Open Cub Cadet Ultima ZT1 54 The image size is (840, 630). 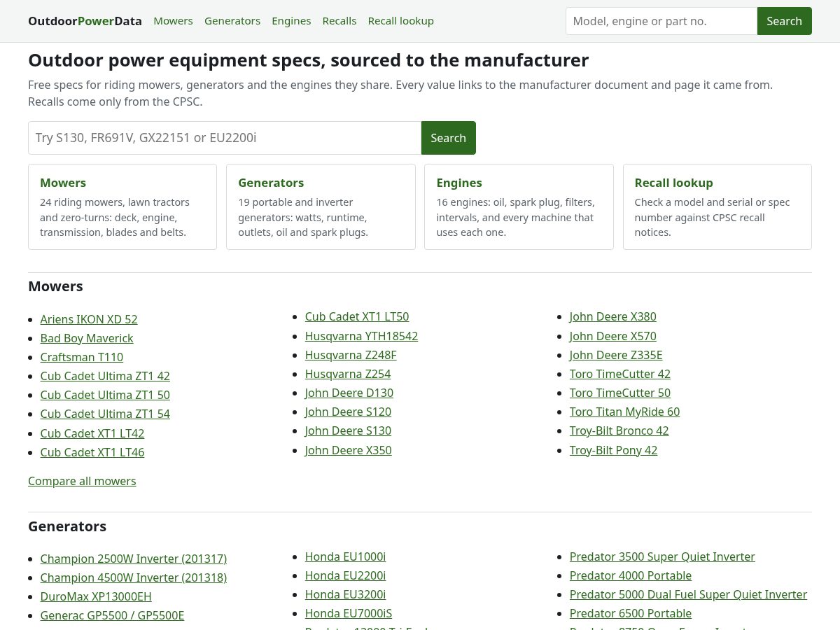click(x=105, y=414)
